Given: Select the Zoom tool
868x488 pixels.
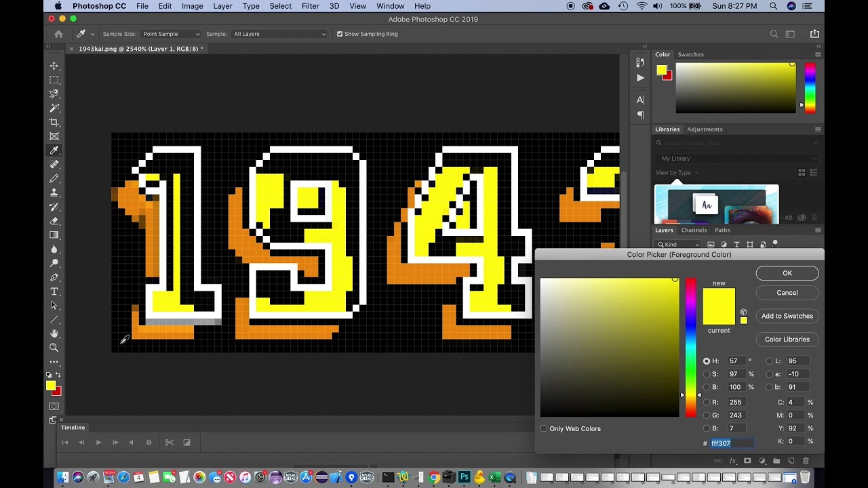Looking at the screenshot, I should 54,348.
